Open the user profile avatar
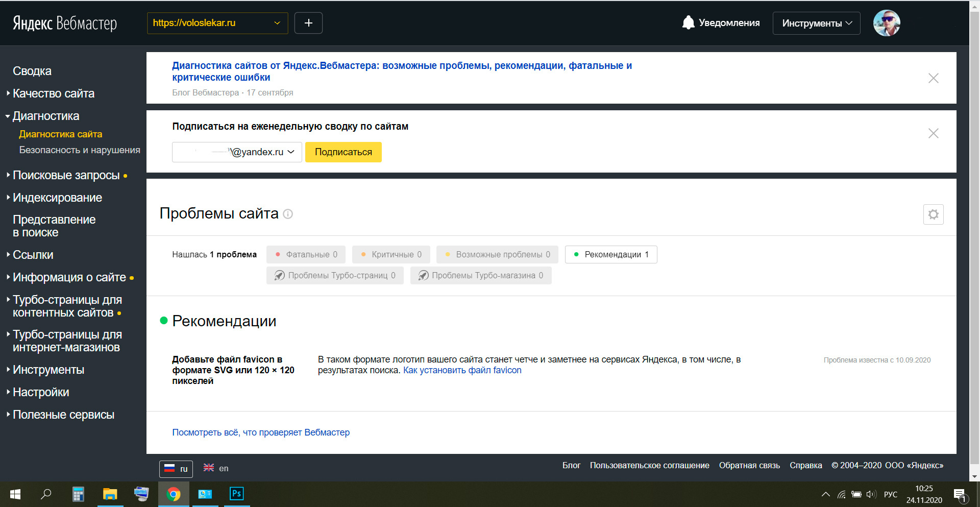Screen dimensions: 980x507 click(x=887, y=23)
